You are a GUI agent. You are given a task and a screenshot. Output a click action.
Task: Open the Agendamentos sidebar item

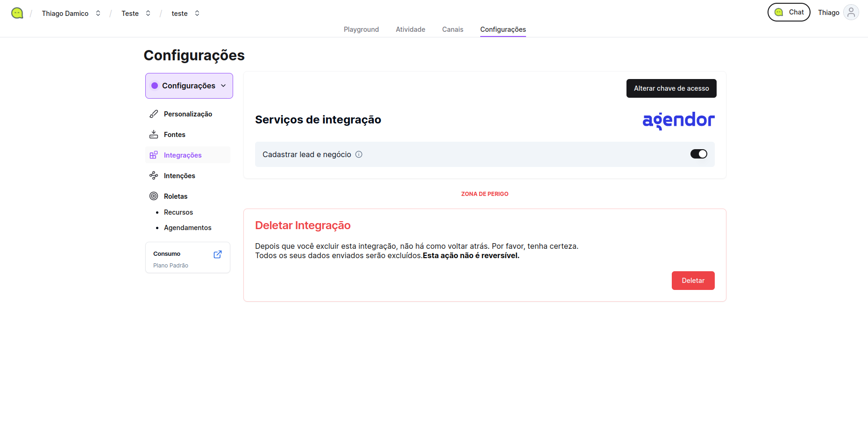click(x=187, y=228)
